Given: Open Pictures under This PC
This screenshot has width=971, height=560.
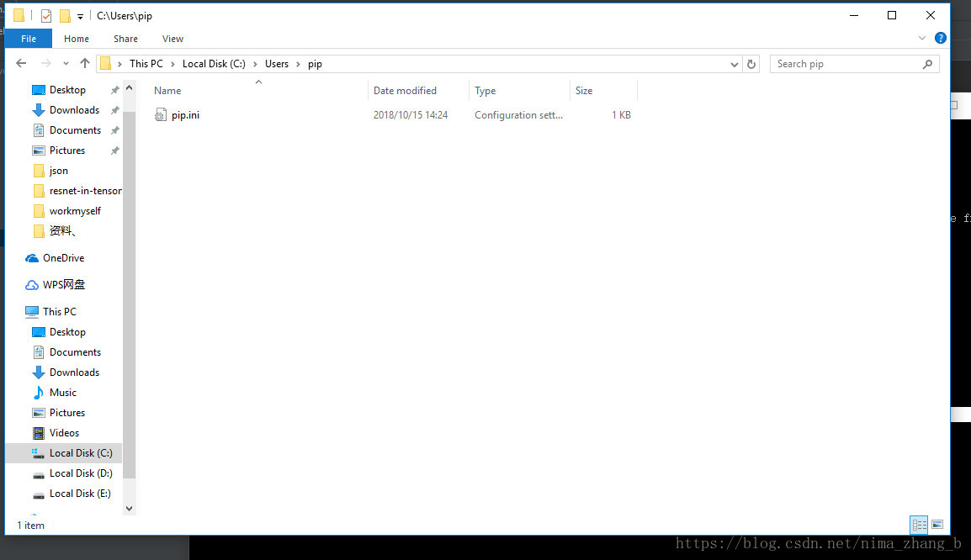Looking at the screenshot, I should [x=66, y=413].
